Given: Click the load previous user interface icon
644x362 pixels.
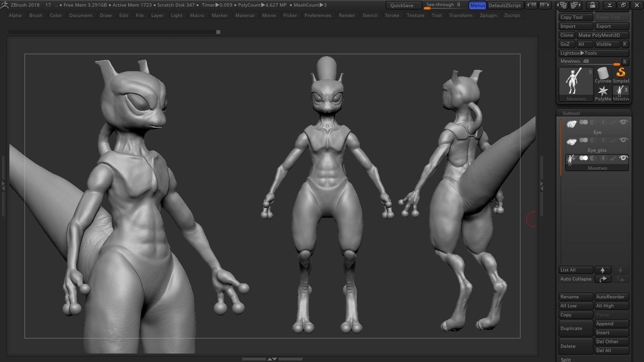Looking at the screenshot, I should 563,5.
